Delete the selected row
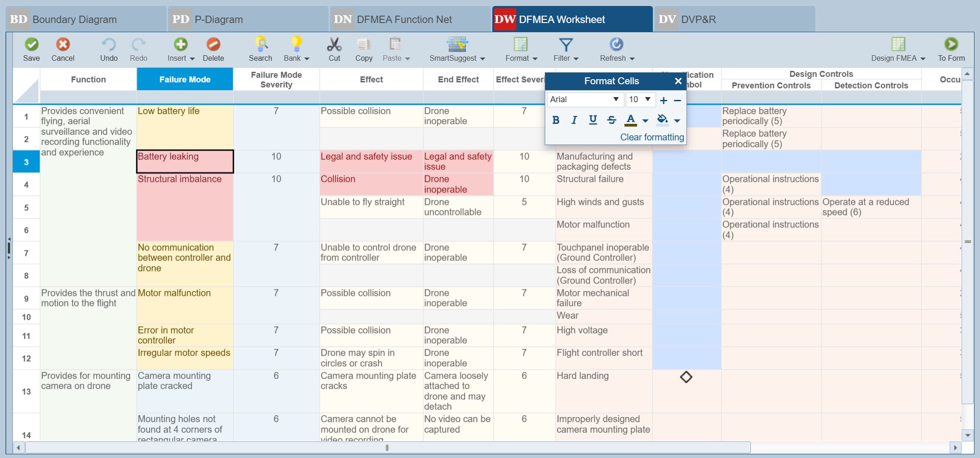The width and height of the screenshot is (980, 458). pos(213,49)
